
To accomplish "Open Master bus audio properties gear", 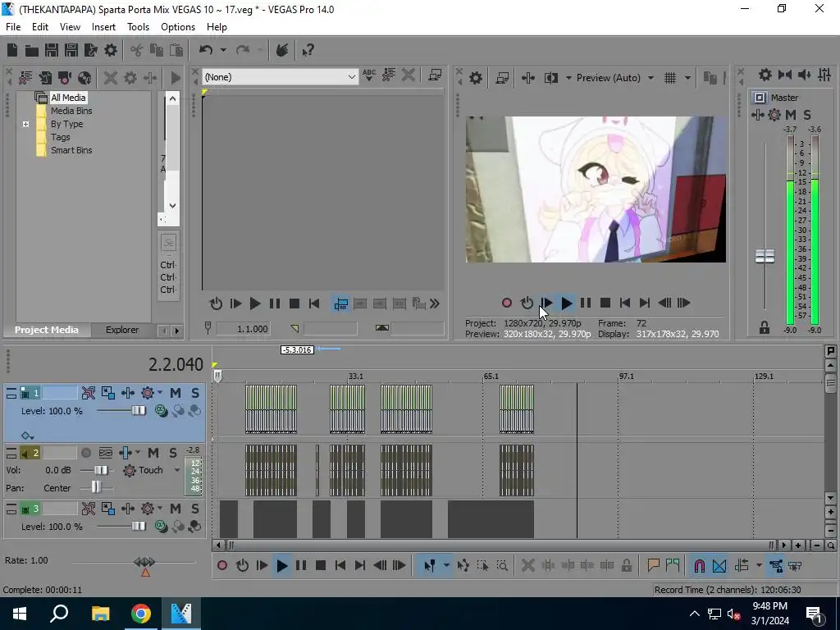I will [x=765, y=75].
